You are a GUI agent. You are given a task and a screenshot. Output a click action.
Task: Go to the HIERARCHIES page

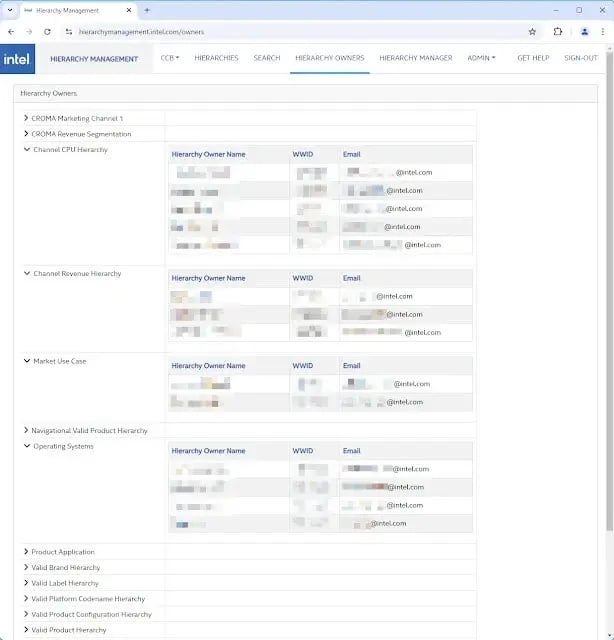pos(216,58)
